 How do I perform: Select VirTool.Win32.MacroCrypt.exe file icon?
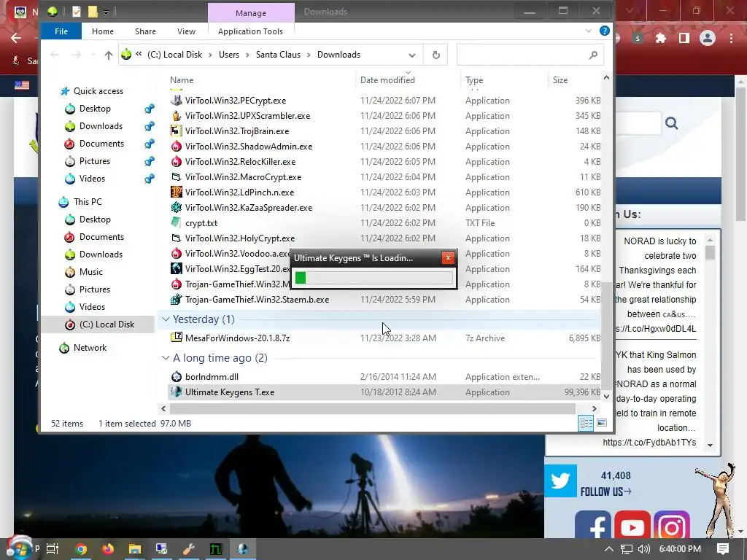pyautogui.click(x=177, y=177)
